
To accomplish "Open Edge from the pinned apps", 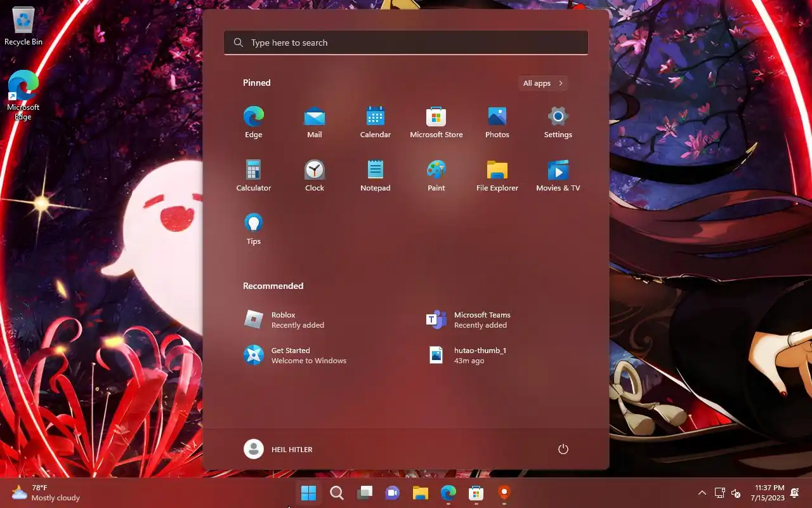I will click(254, 123).
